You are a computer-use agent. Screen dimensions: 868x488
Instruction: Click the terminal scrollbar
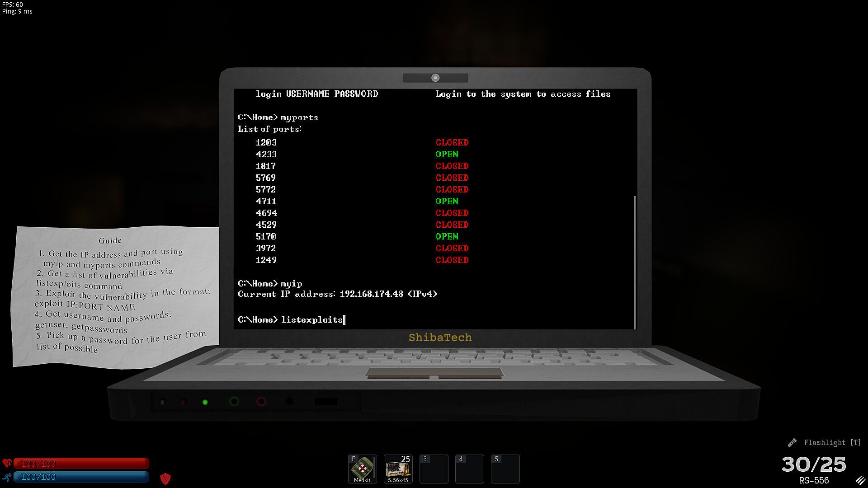(x=635, y=262)
